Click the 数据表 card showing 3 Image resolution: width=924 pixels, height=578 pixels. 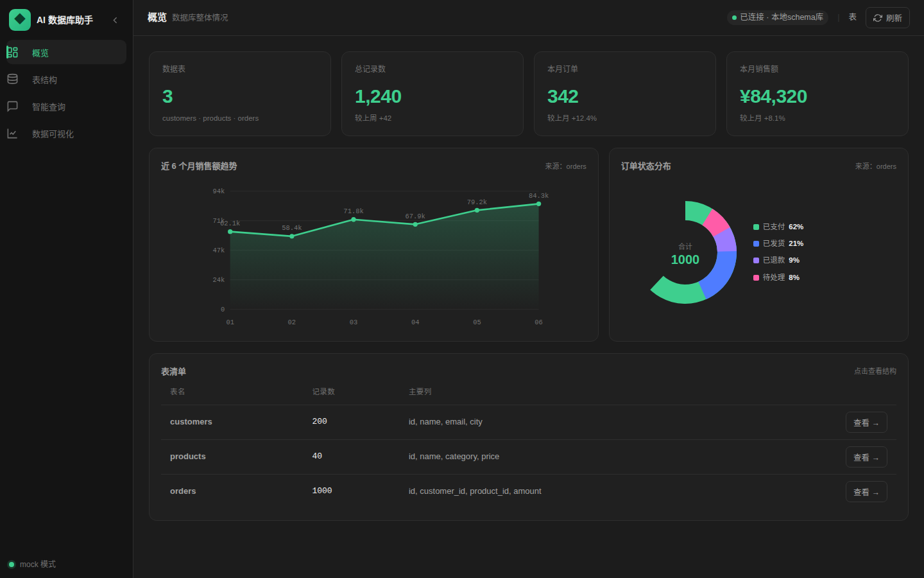coord(240,94)
